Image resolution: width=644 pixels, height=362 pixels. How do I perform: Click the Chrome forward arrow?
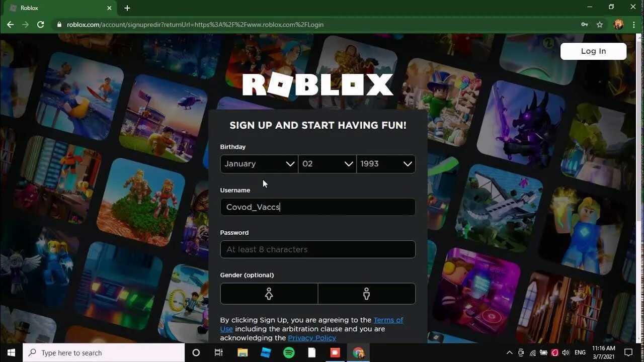(25, 24)
